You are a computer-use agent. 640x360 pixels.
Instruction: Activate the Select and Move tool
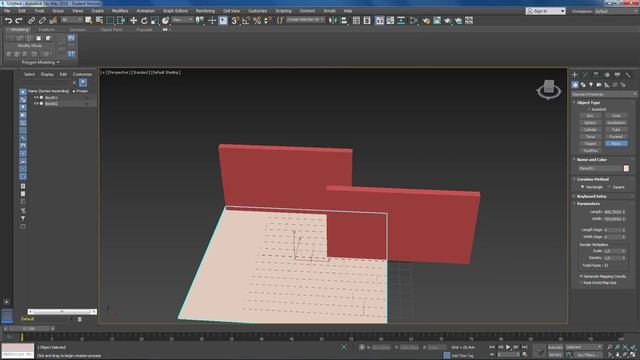(x=133, y=20)
